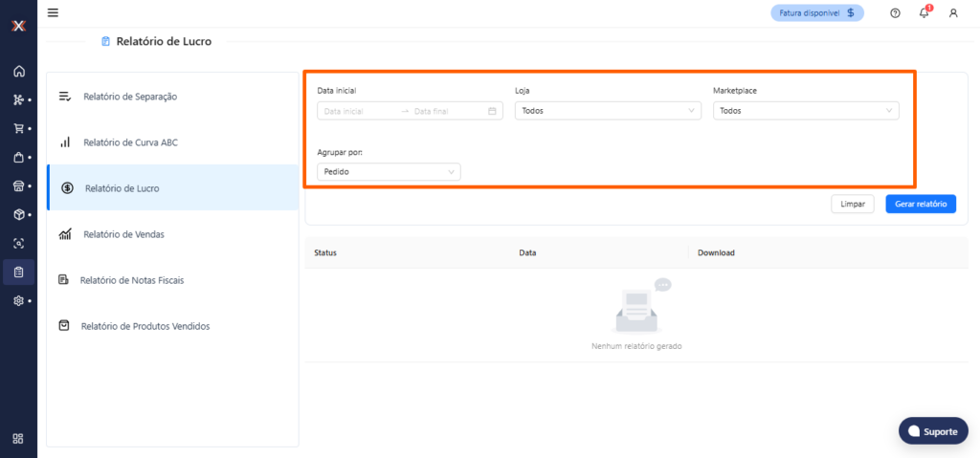Go to the home icon in sidebar
The width and height of the screenshot is (980, 458).
(x=18, y=72)
